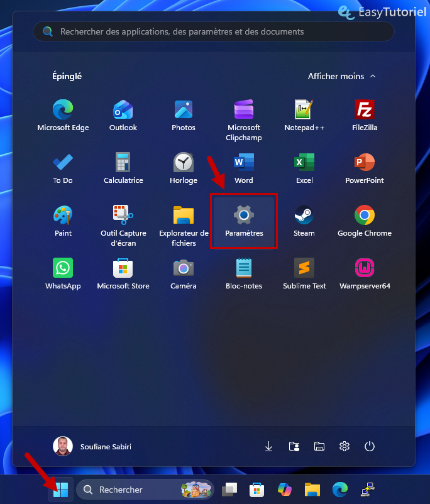Screen dimensions: 430x504
Task: Open pinned Explorateur de fichiers
Action: [x=184, y=226]
